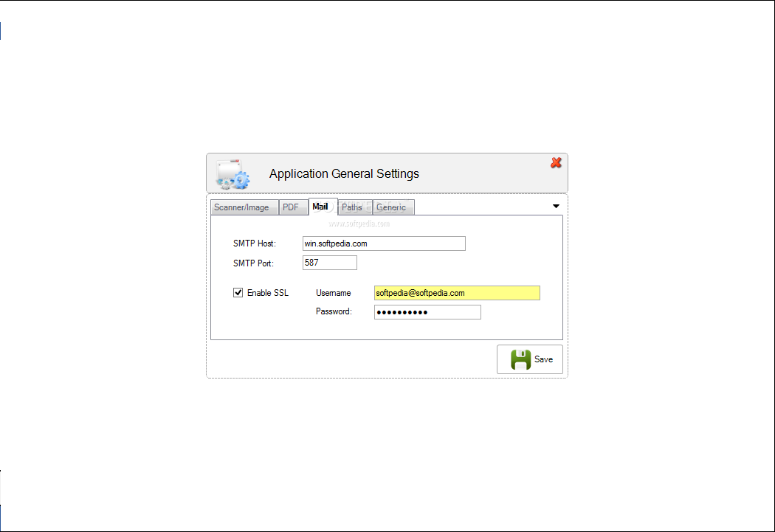Click the Username label
The image size is (775, 532).
[334, 293]
